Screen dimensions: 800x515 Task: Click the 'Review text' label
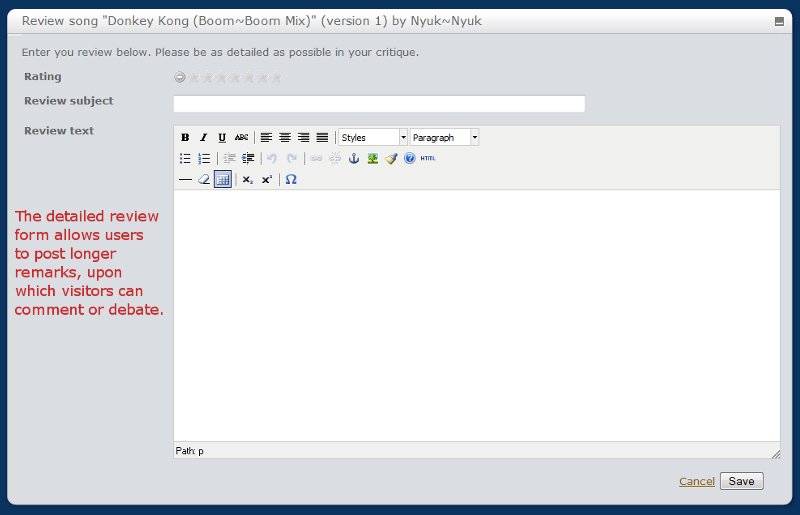[59, 131]
